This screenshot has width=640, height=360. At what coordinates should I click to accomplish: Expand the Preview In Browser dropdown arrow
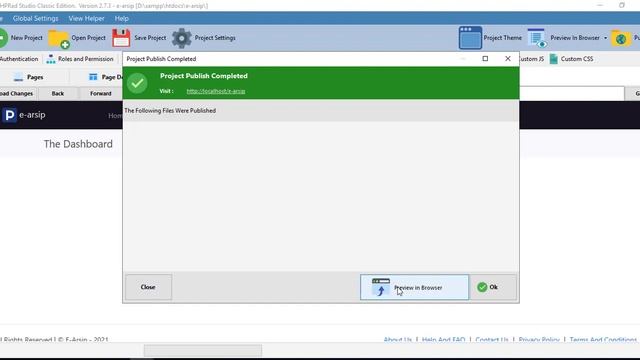pos(605,38)
